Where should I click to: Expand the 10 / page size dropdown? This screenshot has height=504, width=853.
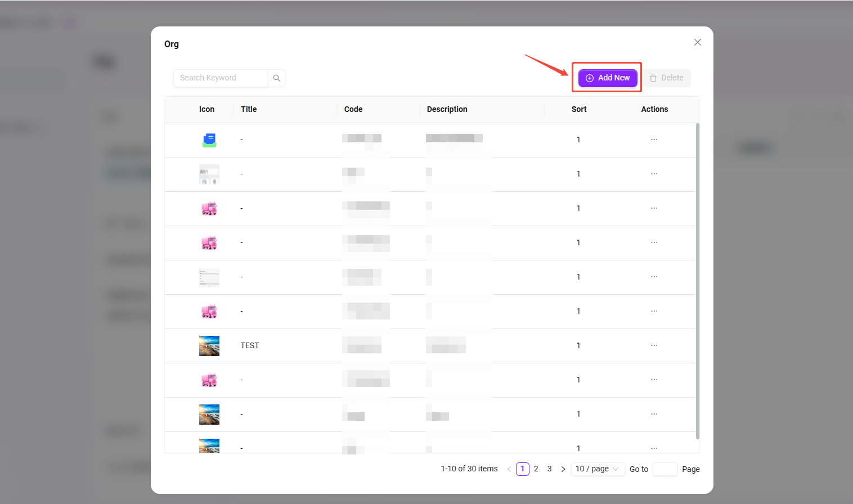[x=598, y=469]
